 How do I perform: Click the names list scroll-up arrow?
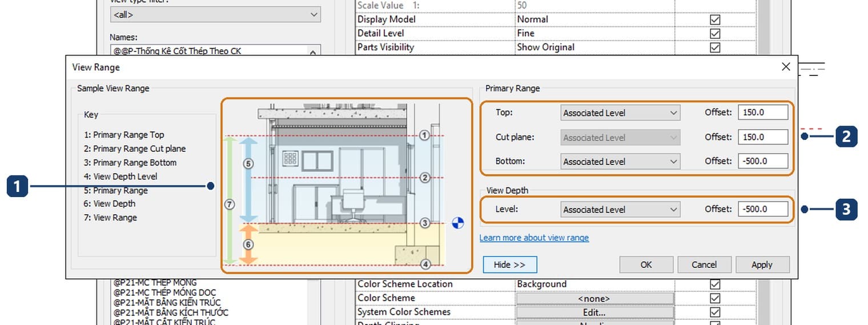click(313, 52)
